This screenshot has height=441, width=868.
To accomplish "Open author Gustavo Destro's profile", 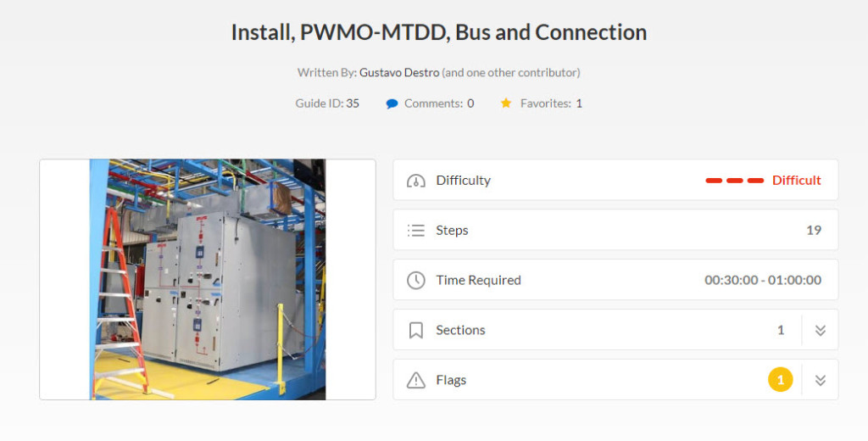I will point(399,73).
